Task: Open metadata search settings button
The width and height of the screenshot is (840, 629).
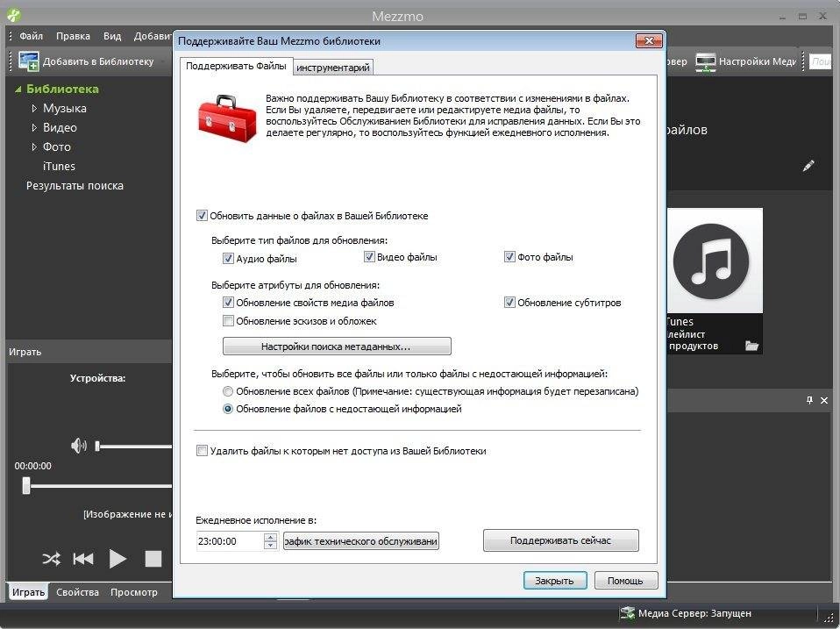Action: (x=337, y=347)
